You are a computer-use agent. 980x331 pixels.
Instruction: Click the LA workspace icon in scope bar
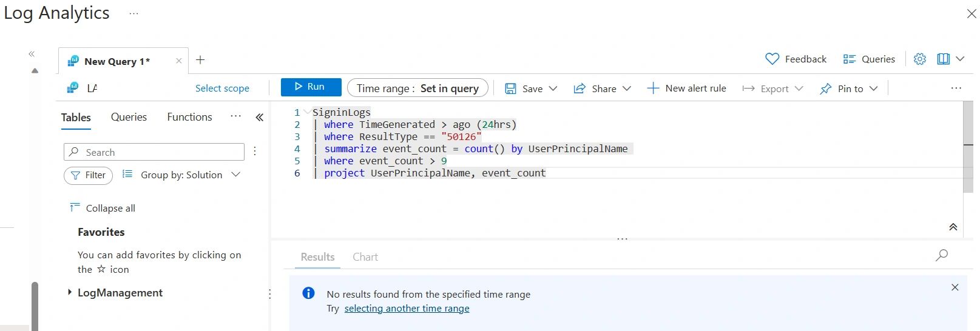pos(73,88)
